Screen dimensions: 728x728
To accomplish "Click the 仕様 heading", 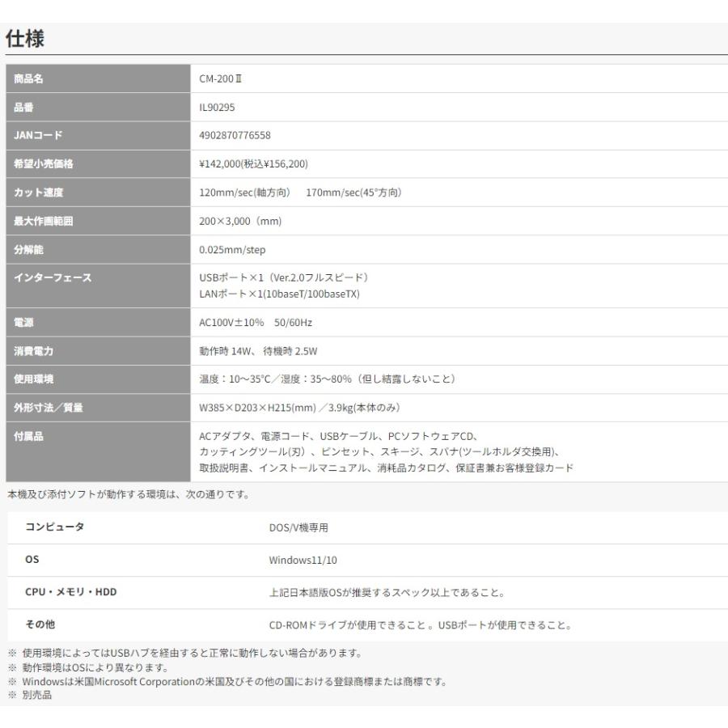I will (25, 38).
